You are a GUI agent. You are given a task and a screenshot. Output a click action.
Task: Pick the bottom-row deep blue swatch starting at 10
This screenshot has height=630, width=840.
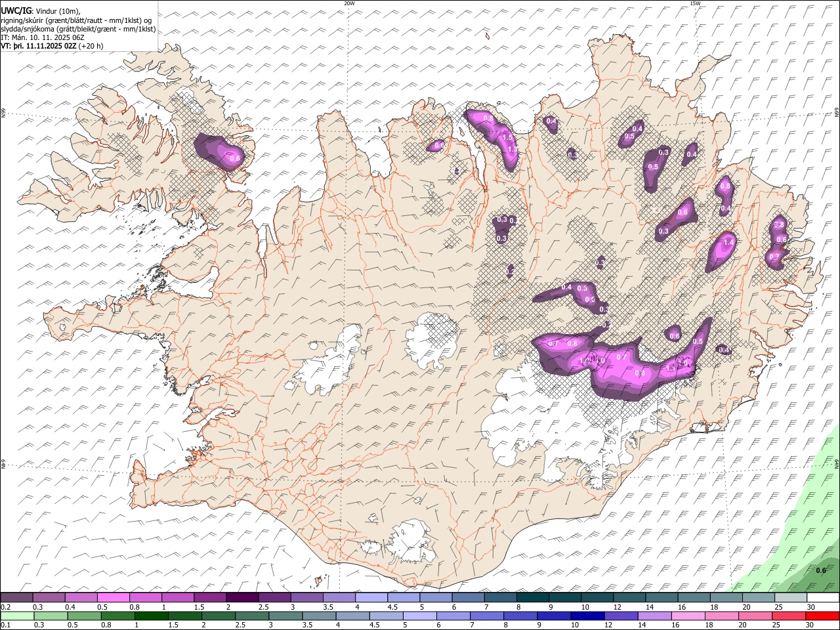(587, 616)
